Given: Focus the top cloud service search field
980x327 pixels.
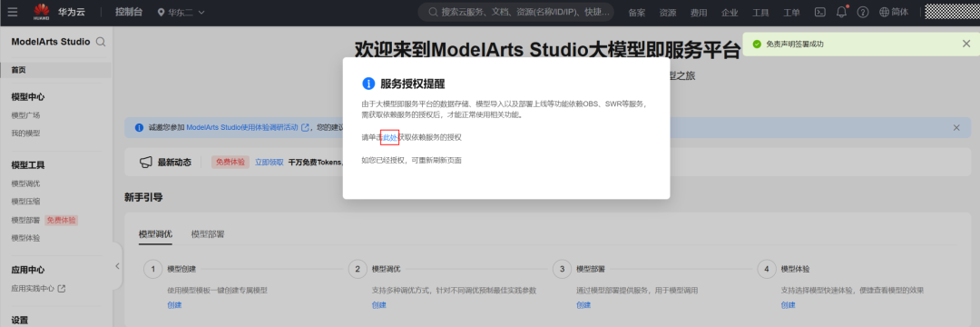Looking at the screenshot, I should 516,12.
